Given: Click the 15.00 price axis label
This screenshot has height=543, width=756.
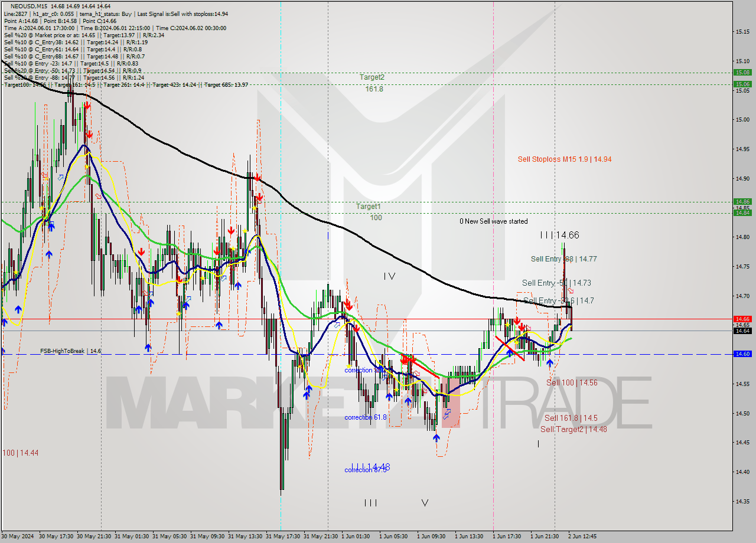Looking at the screenshot, I should pos(742,119).
